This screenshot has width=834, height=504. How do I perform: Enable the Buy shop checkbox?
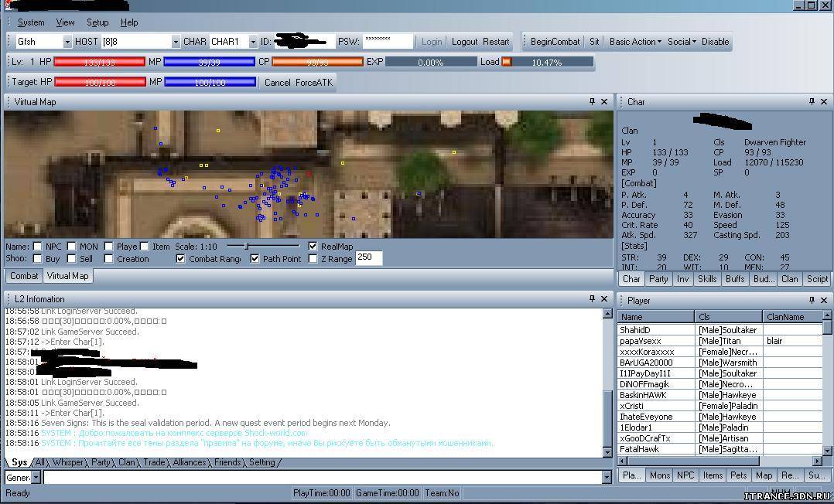(37, 259)
